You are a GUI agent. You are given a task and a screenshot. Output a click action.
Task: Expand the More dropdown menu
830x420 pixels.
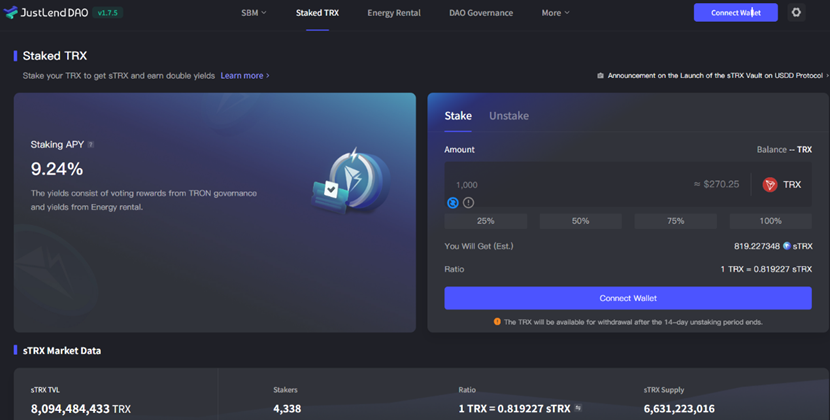(555, 13)
